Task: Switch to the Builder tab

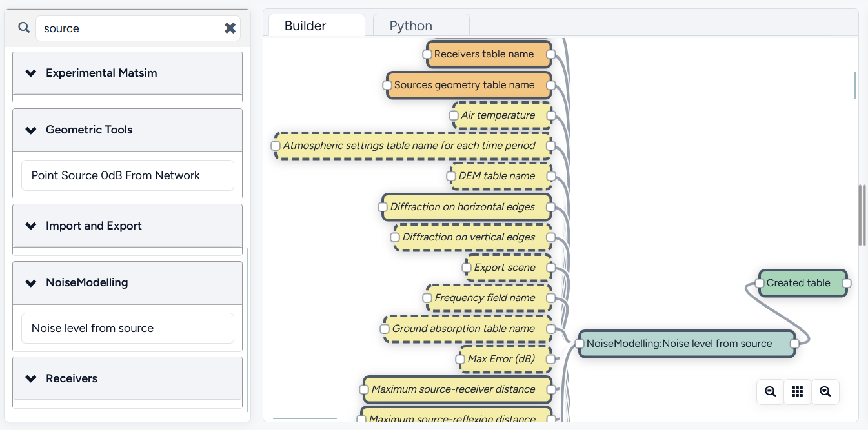Action: (316, 26)
